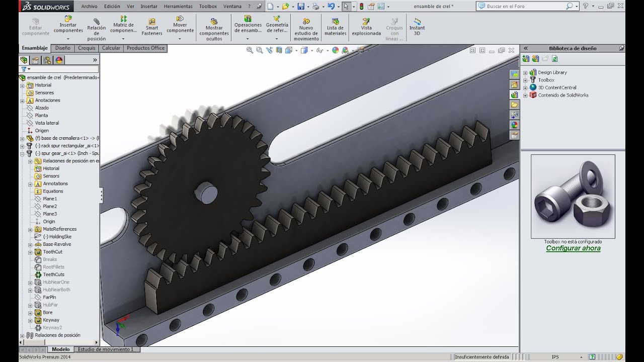This screenshot has height=362, width=644.
Task: Insert a Lista de materiales
Action: [x=335, y=27]
